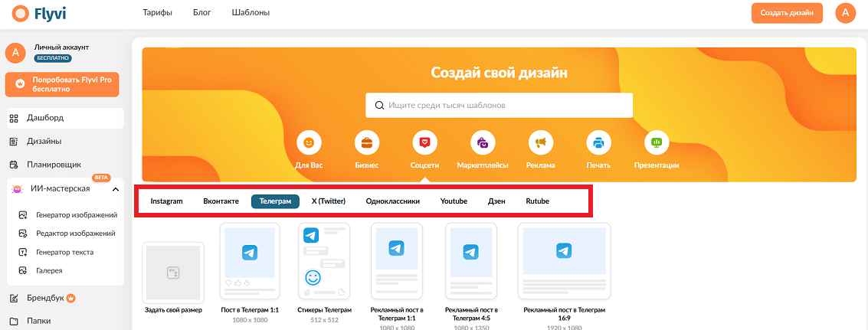Switch to the X (Twitter) tab

328,201
